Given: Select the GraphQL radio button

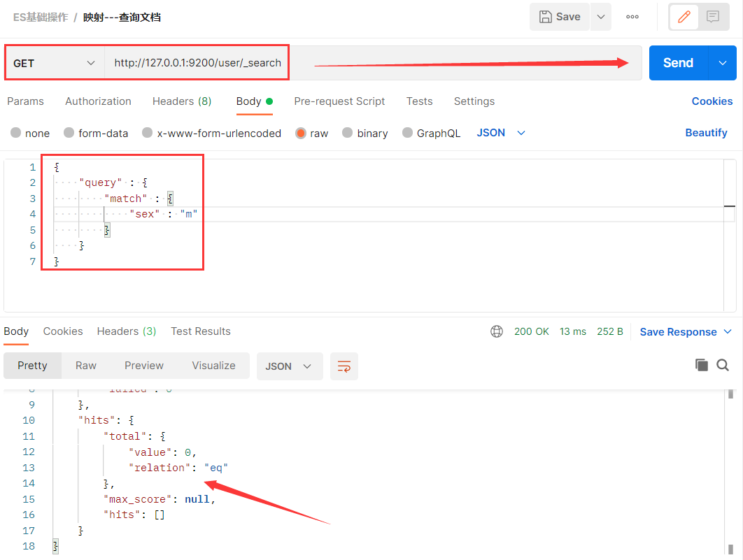Looking at the screenshot, I should click(x=407, y=133).
